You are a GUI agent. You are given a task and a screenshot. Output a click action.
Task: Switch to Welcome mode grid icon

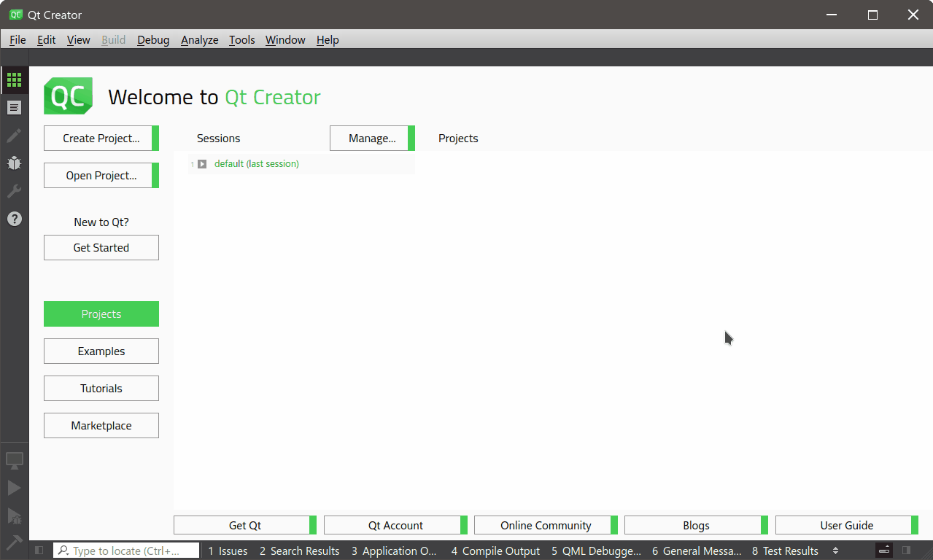(x=14, y=79)
